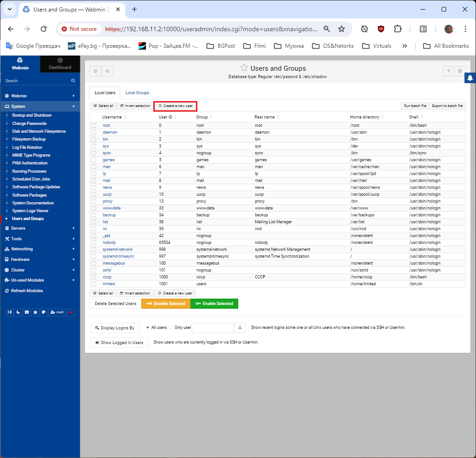476x458 pixels.
Task: Tick the checkbox for user daemon
Action: pyautogui.click(x=94, y=132)
